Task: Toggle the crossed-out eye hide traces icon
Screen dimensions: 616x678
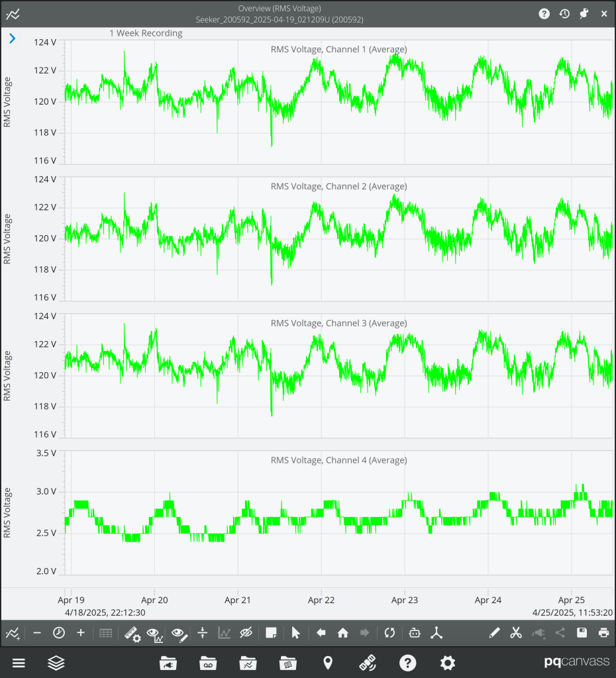Action: click(246, 633)
